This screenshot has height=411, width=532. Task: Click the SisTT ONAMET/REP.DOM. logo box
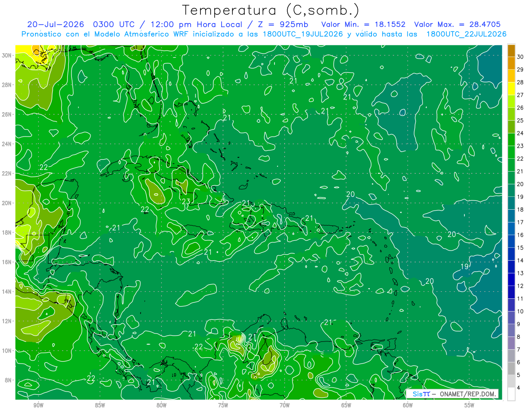[x=453, y=394]
